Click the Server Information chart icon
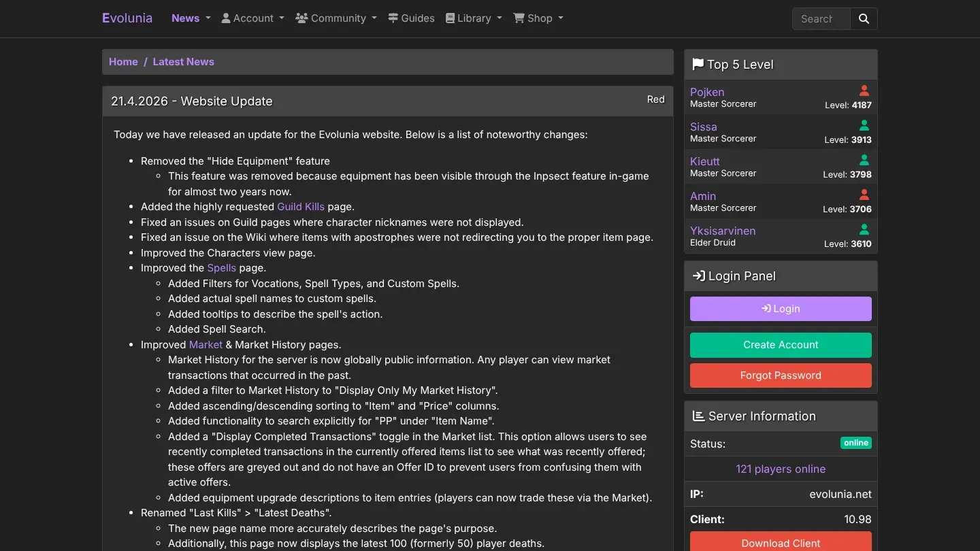980x551 pixels. (x=698, y=416)
